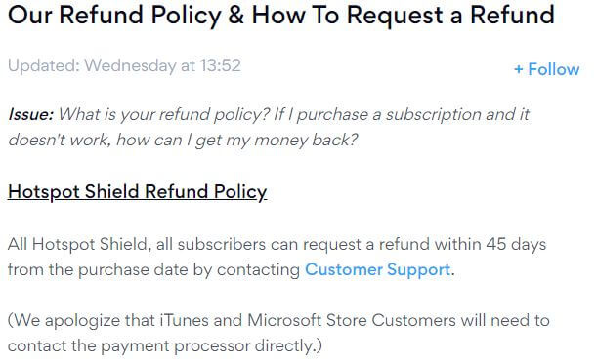Click the word "subscribers" in the refund paragraph
This screenshot has height=364, width=596.
point(222,244)
